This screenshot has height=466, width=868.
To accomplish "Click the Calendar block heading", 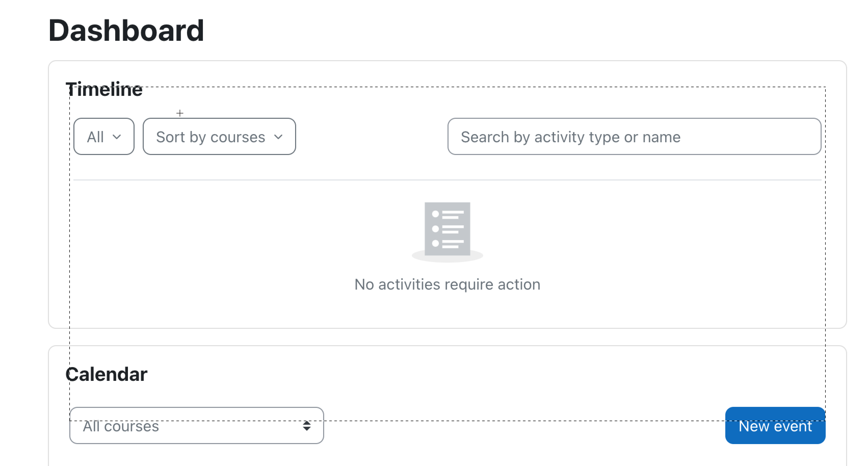I will (x=107, y=374).
